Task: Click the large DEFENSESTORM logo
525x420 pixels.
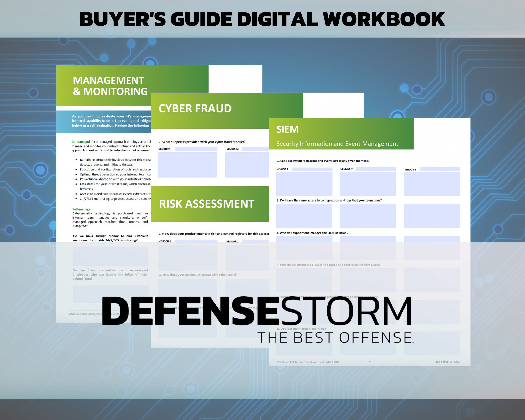Action: (257, 311)
